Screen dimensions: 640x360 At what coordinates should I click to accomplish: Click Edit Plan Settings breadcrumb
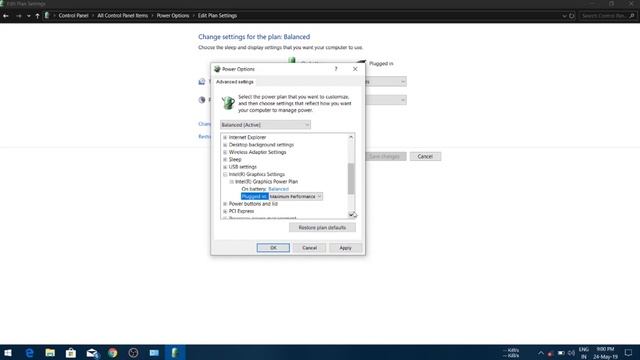pyautogui.click(x=217, y=16)
